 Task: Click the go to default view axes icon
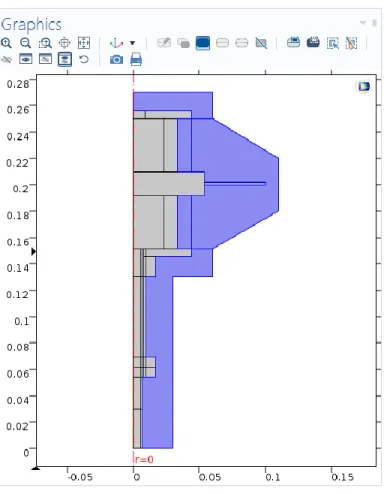click(116, 43)
